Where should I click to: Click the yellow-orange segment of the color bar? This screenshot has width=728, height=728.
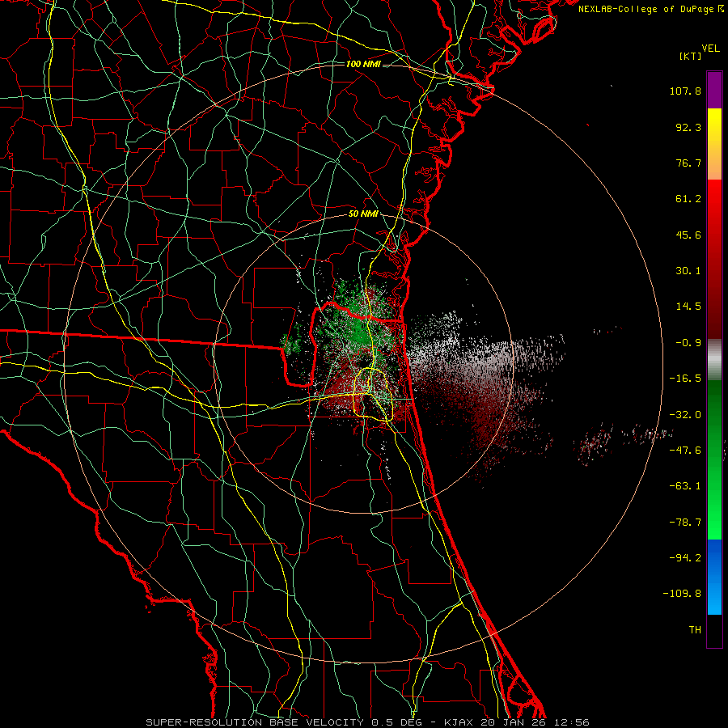coord(714,144)
